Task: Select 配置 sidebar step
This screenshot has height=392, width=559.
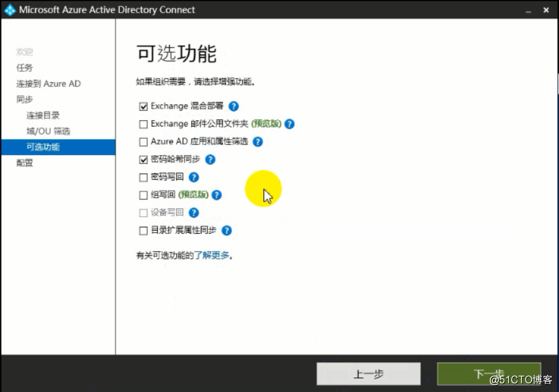Action: (25, 163)
